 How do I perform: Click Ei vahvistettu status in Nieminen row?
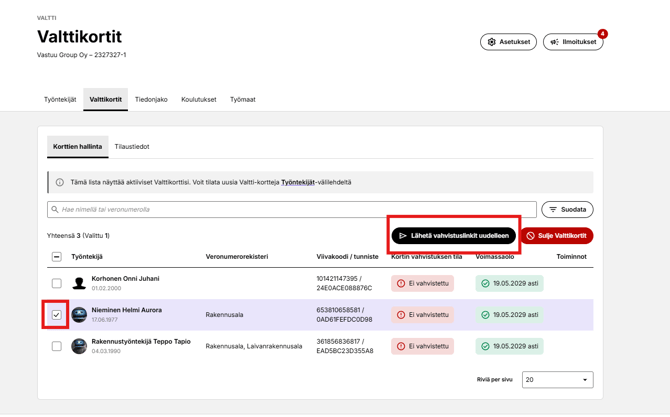tap(423, 315)
